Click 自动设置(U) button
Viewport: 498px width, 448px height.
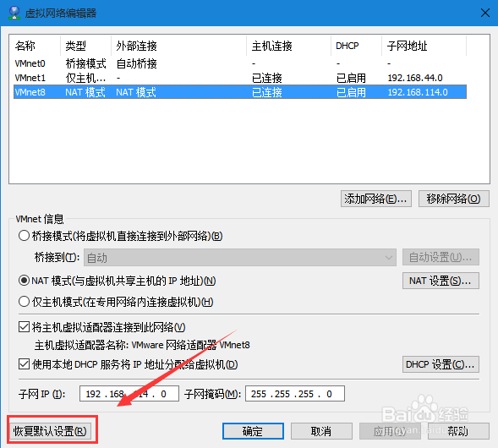click(x=441, y=257)
